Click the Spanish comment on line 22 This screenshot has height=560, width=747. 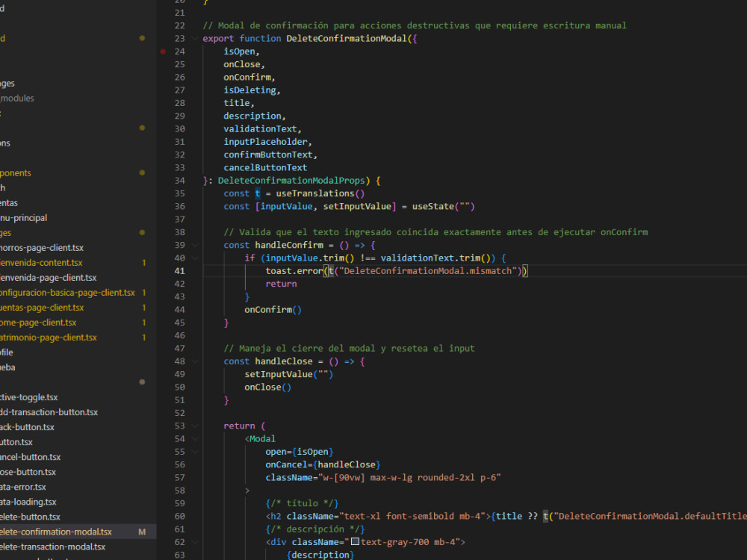click(415, 25)
